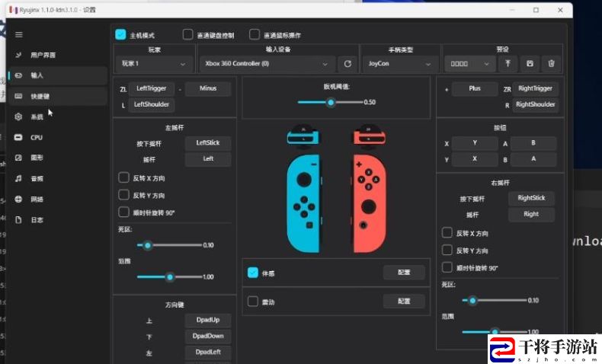Image resolution: width=602 pixels, height=364 pixels.
Task: Check right stick 顺时针旋转 90° box
Action: pyautogui.click(x=447, y=267)
